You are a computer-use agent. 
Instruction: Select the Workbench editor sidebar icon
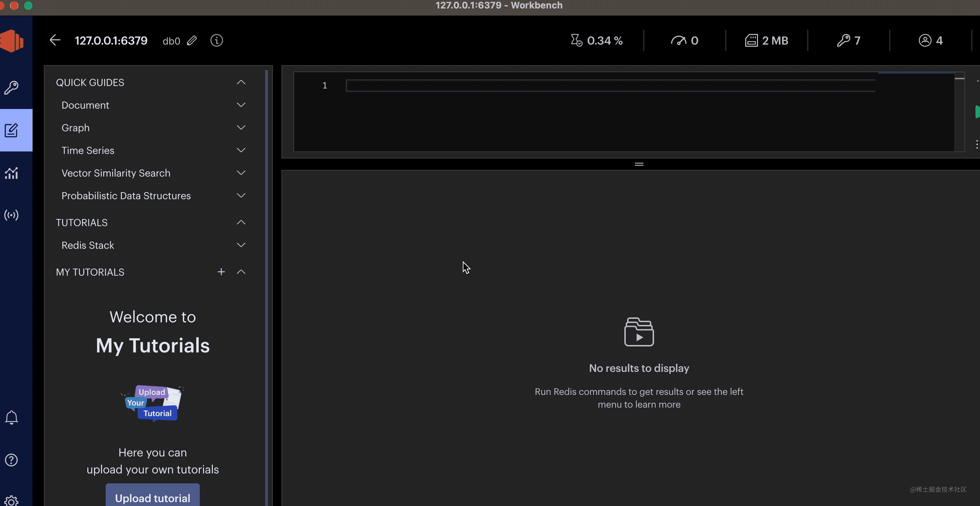click(11, 130)
